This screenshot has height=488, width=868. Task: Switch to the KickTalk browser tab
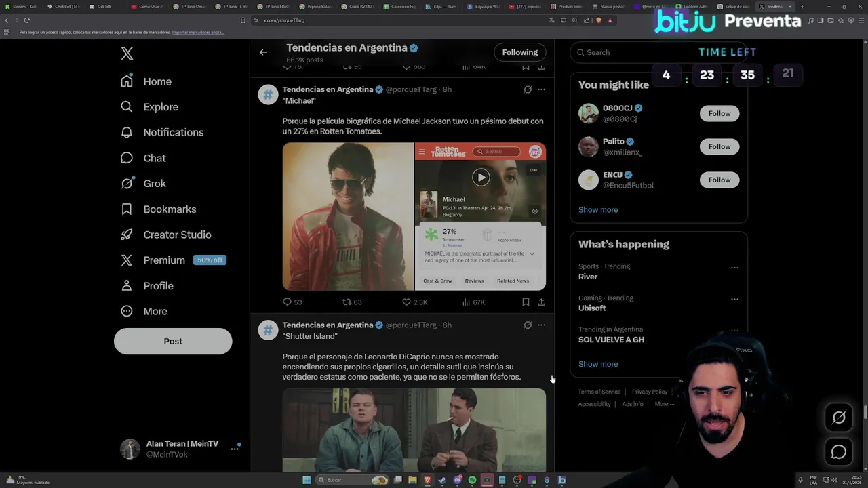(104, 7)
